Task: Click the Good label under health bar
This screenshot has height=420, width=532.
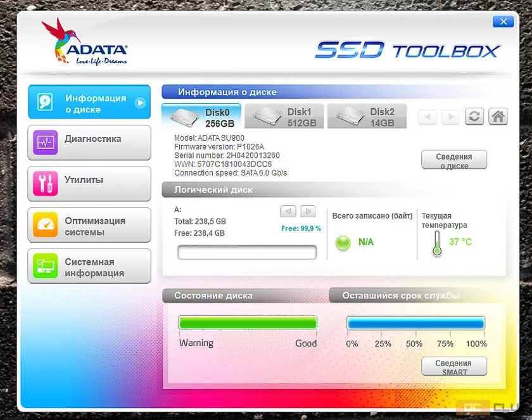Action: click(306, 343)
